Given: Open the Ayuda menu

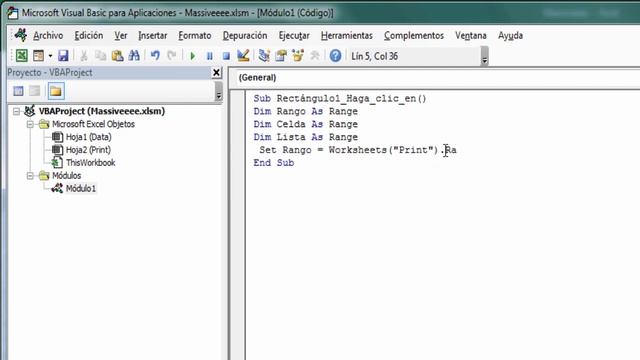Looking at the screenshot, I should [x=510, y=36].
